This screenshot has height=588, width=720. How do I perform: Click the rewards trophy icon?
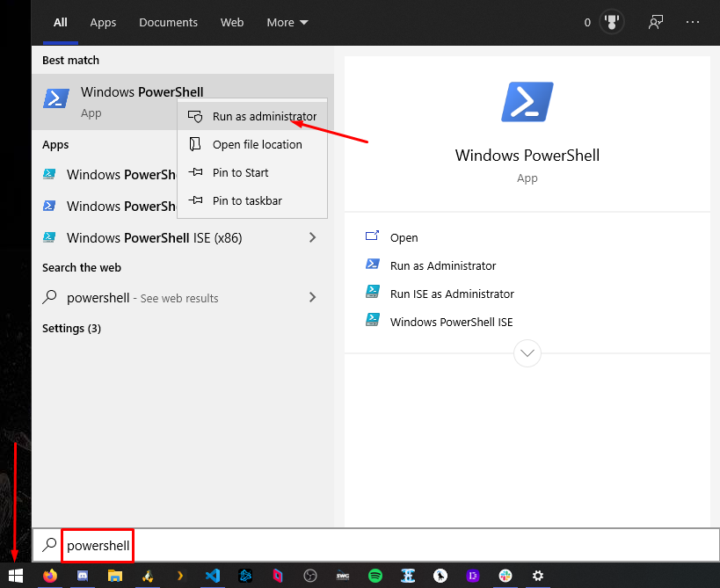click(612, 22)
